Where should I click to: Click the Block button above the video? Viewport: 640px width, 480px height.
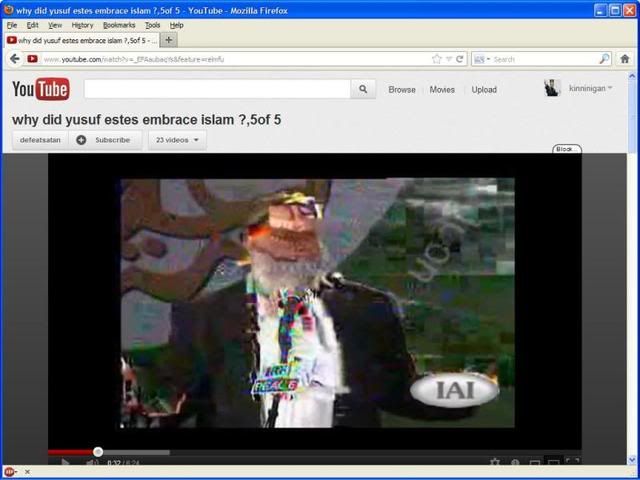(x=567, y=149)
